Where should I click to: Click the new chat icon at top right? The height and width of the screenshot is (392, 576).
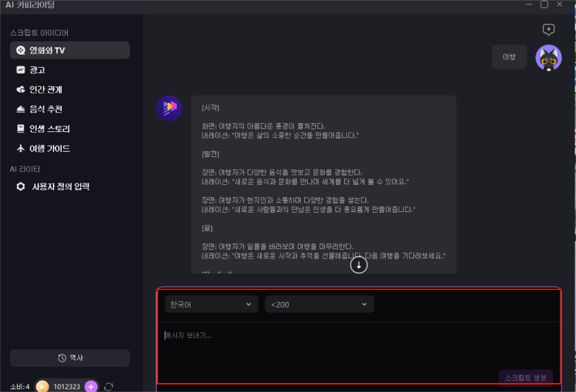pos(549,30)
